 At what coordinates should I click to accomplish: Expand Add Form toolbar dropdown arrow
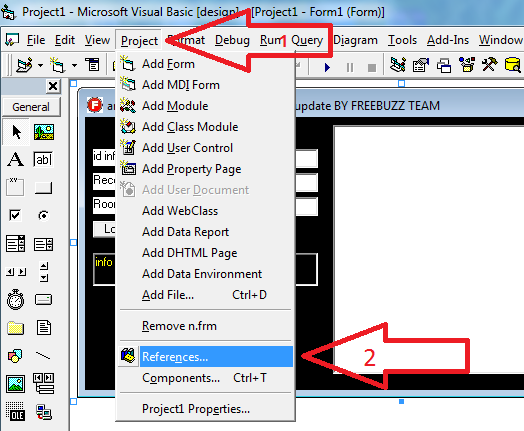[74, 65]
